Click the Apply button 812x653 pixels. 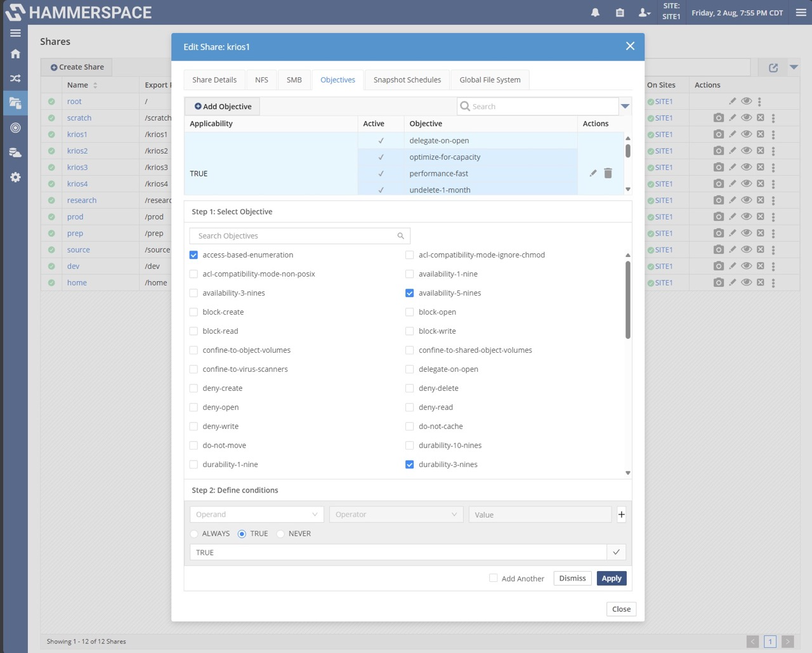[611, 578]
